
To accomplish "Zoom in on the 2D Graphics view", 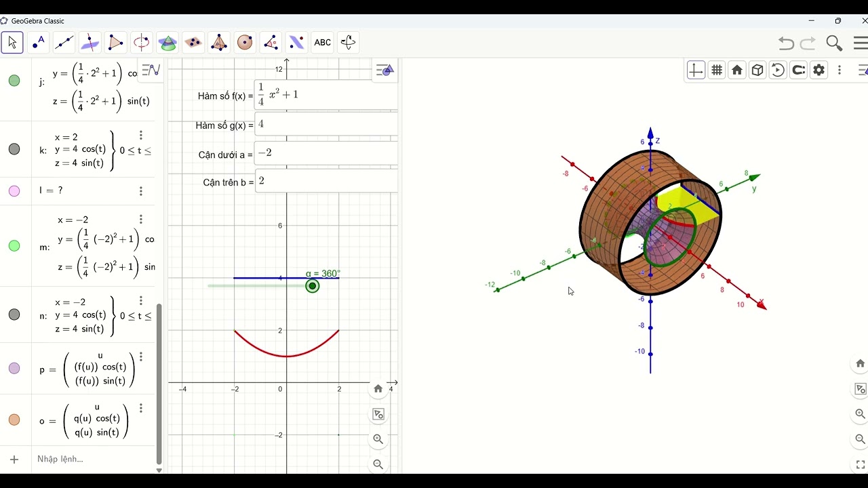I will pyautogui.click(x=378, y=439).
